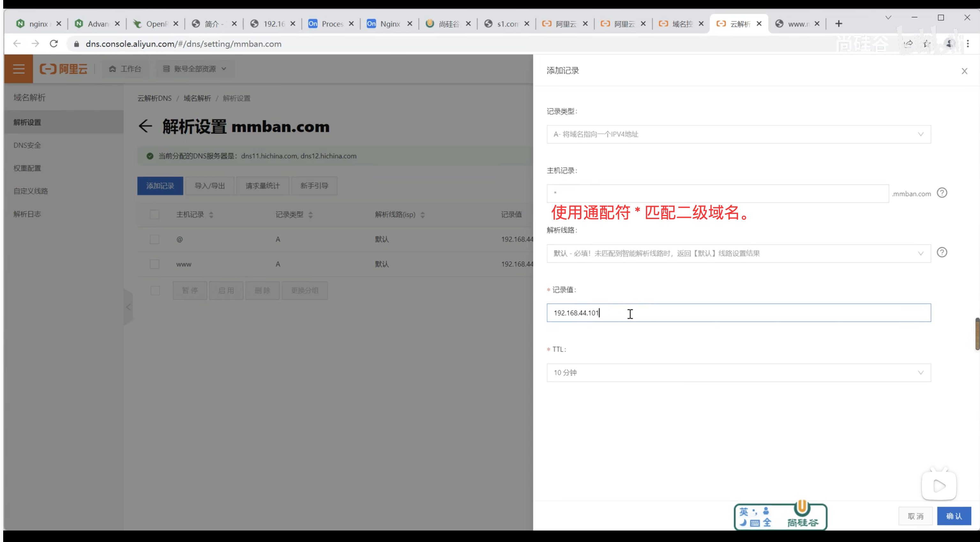Click the browser reload icon
980x542 pixels.
coord(54,44)
